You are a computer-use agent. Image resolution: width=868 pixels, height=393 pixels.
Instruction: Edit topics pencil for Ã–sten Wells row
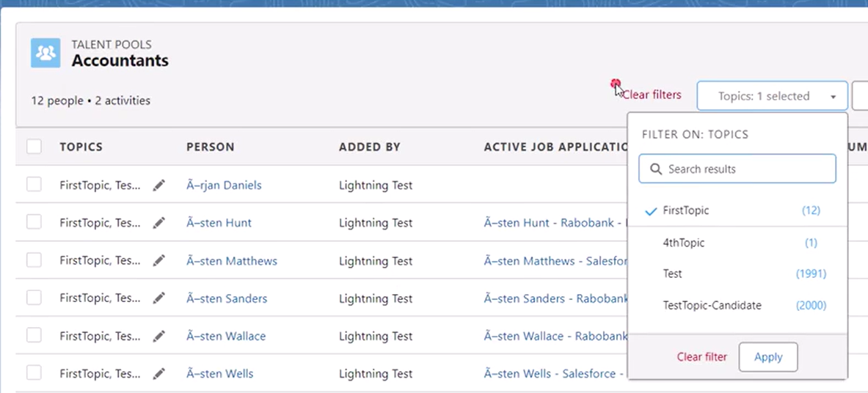pyautogui.click(x=159, y=374)
